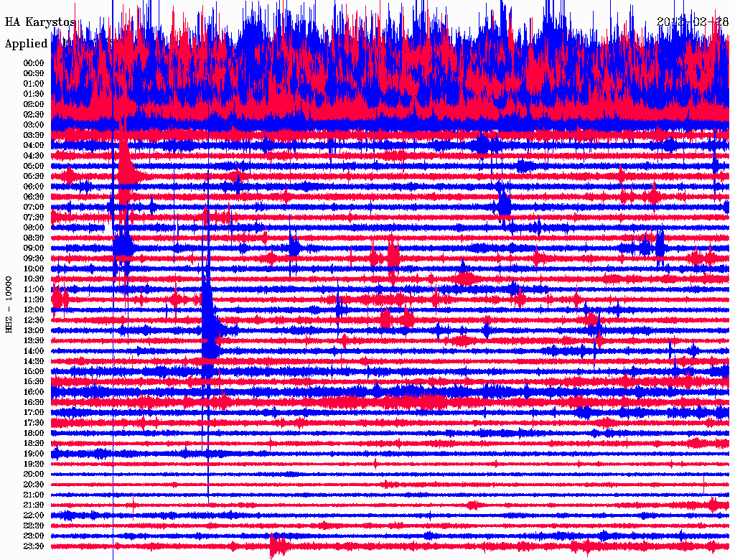
Task: Select the 15:30 time label
Action: (34, 382)
